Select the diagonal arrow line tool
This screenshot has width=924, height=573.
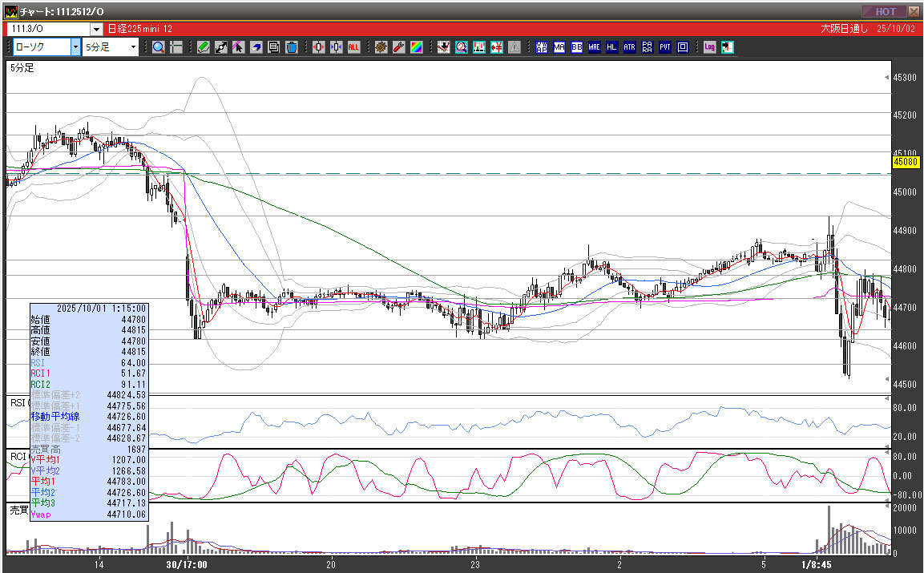(221, 47)
